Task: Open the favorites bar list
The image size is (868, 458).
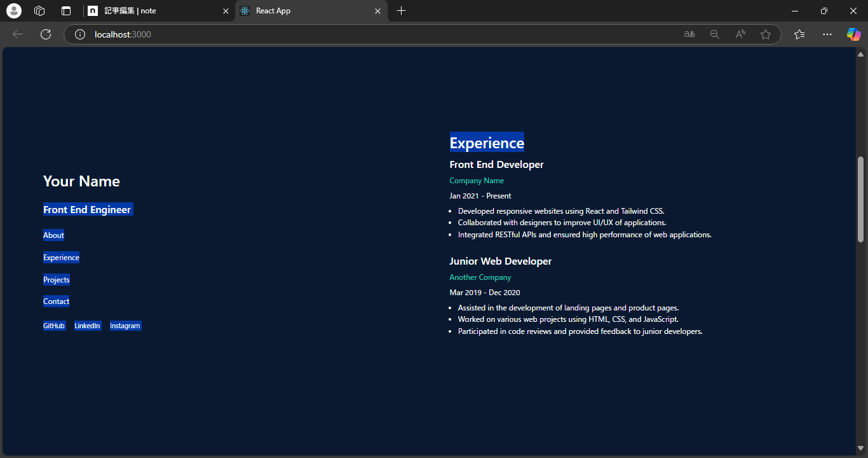Action: click(x=799, y=34)
